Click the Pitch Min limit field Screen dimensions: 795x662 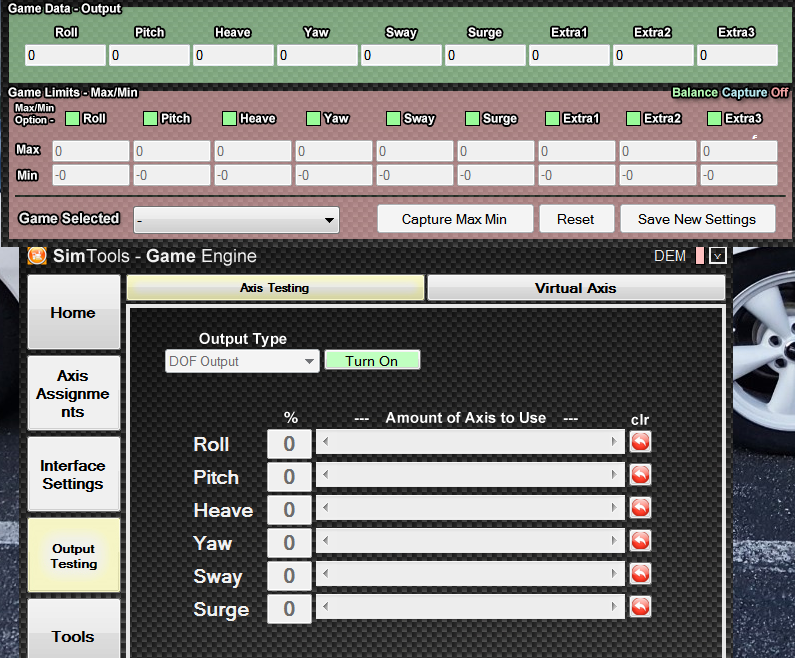tap(172, 175)
